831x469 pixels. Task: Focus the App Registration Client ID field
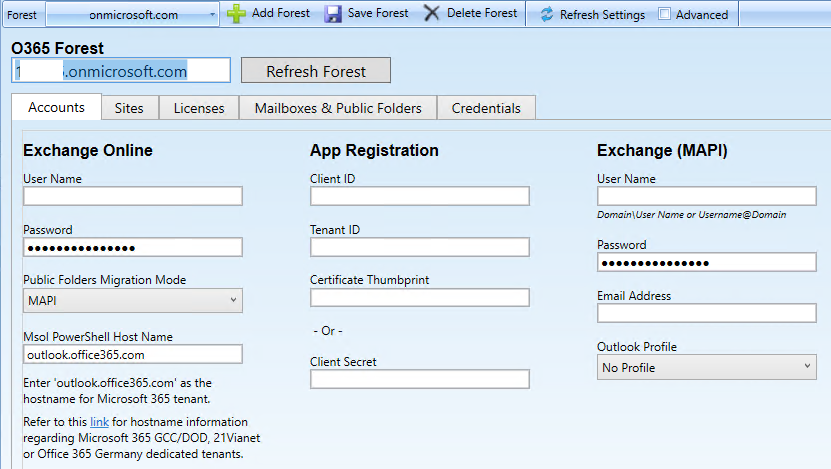click(x=419, y=197)
